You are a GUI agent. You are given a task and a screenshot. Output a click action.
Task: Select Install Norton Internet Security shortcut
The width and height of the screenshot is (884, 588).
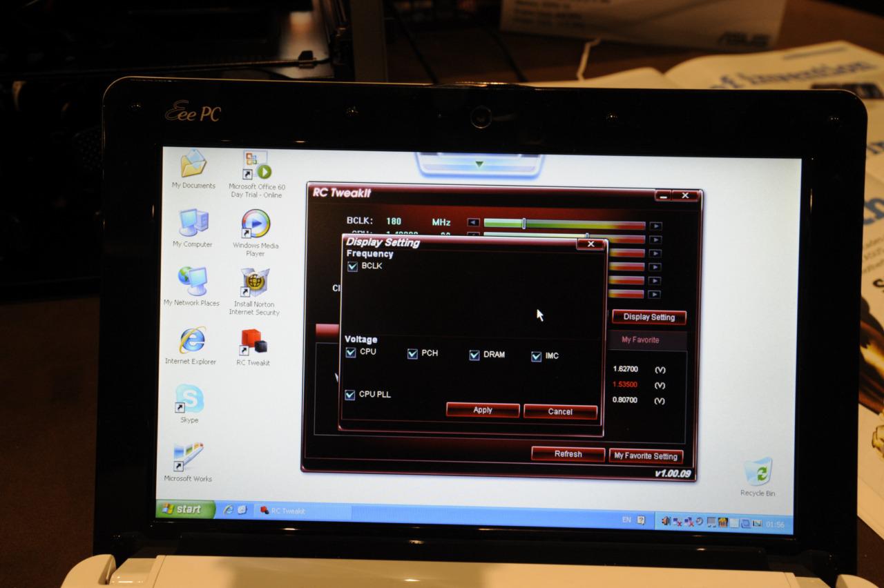coord(256,292)
